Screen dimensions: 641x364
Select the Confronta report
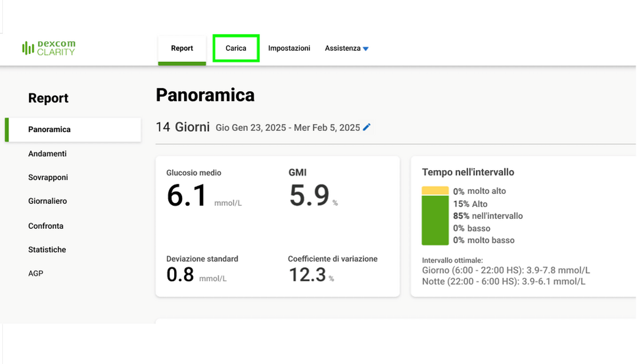(46, 226)
